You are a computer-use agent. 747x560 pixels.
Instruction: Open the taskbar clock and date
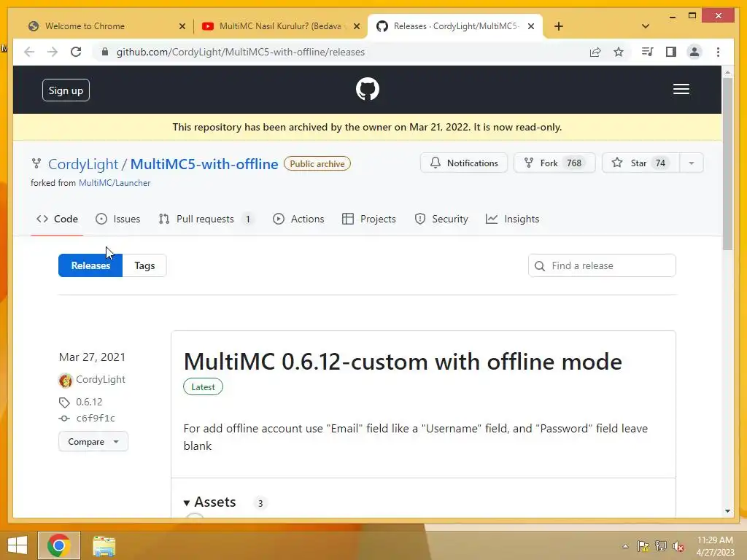click(x=715, y=546)
